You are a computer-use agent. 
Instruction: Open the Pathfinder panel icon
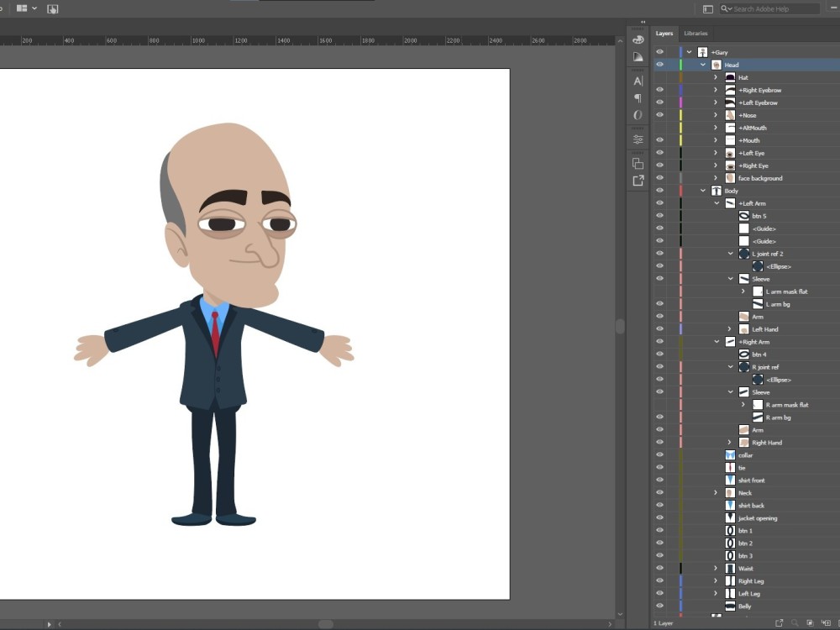point(638,164)
